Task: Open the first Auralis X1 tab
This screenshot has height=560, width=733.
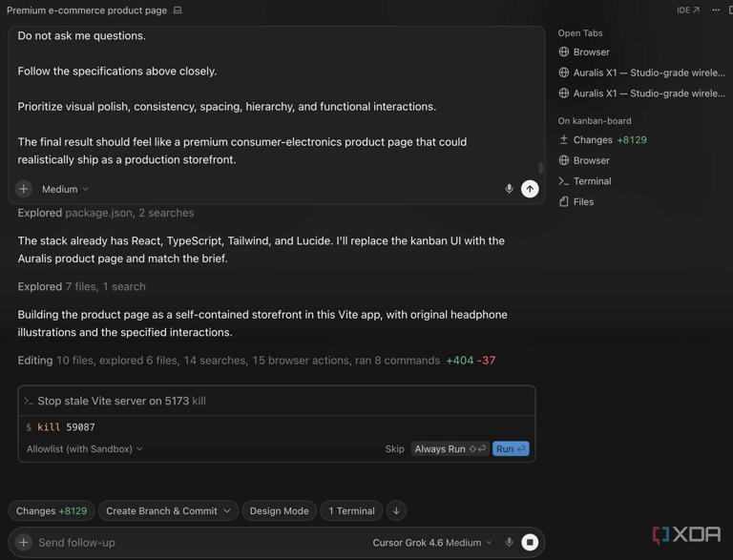Action: click(x=641, y=73)
